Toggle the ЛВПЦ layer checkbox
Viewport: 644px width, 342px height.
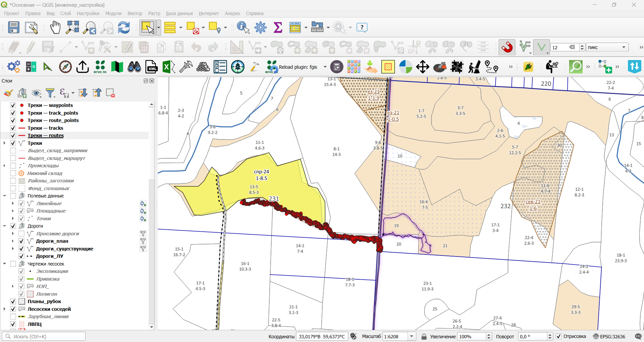[13, 324]
